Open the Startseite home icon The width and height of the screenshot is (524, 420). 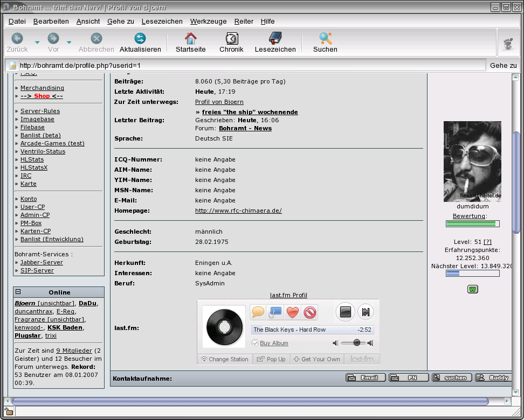(x=190, y=38)
